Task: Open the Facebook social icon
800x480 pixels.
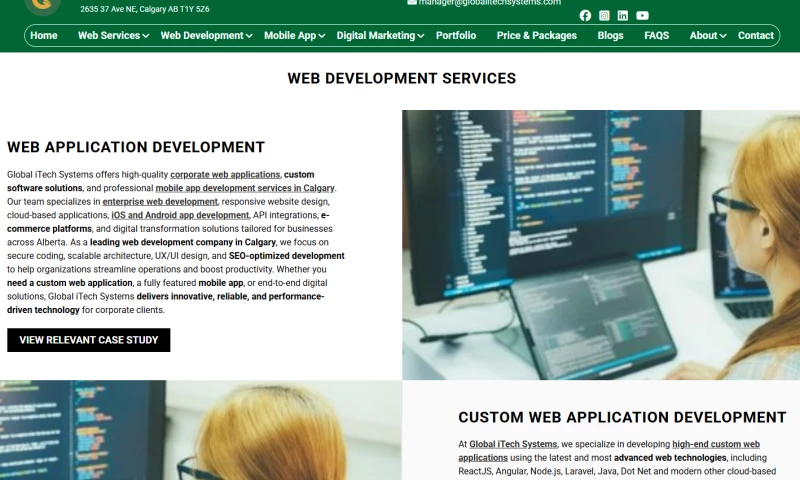Action: 585,15
